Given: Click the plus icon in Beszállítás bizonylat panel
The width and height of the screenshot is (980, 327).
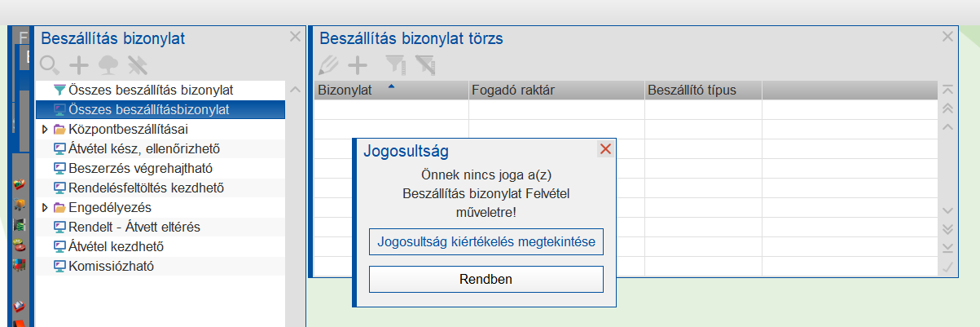Looking at the screenshot, I should click(x=79, y=64).
